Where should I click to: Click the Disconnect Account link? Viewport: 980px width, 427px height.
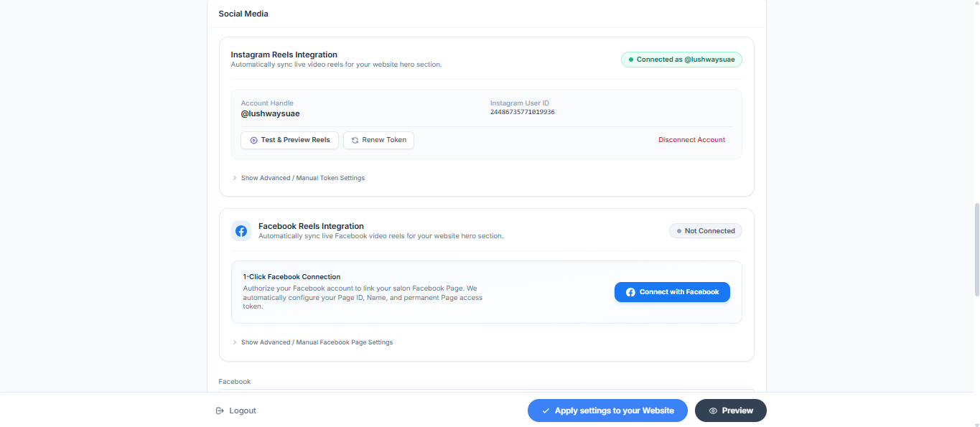pyautogui.click(x=691, y=140)
